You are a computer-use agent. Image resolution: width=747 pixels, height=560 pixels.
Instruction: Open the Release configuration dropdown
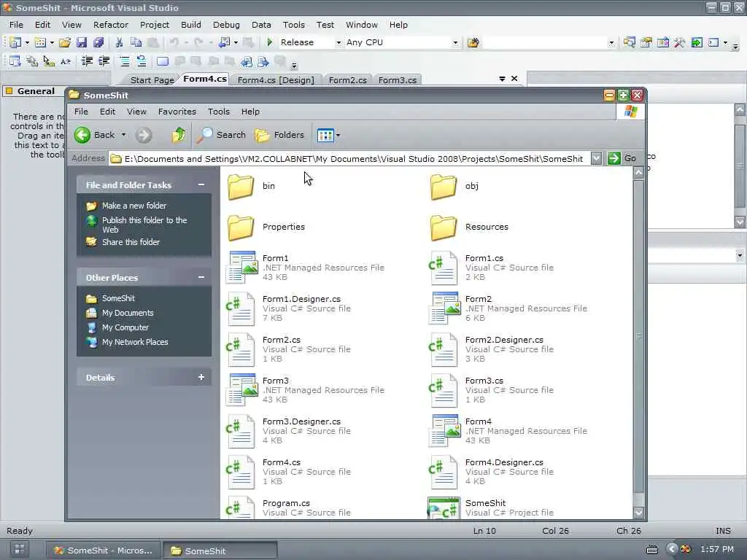pos(338,42)
